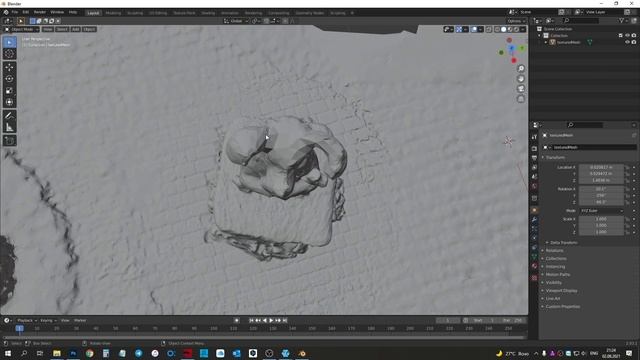Open viewport Object menu button
Viewport: 640px width, 360px height.
point(89,29)
